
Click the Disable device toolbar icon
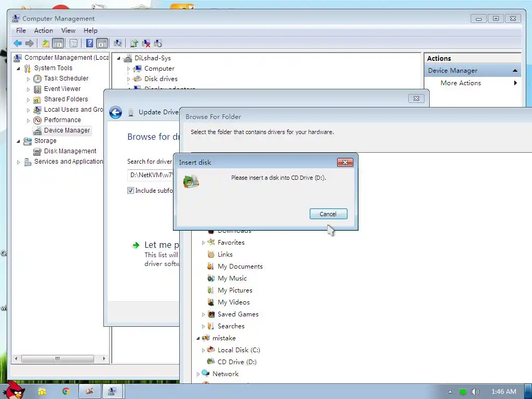coord(158,44)
